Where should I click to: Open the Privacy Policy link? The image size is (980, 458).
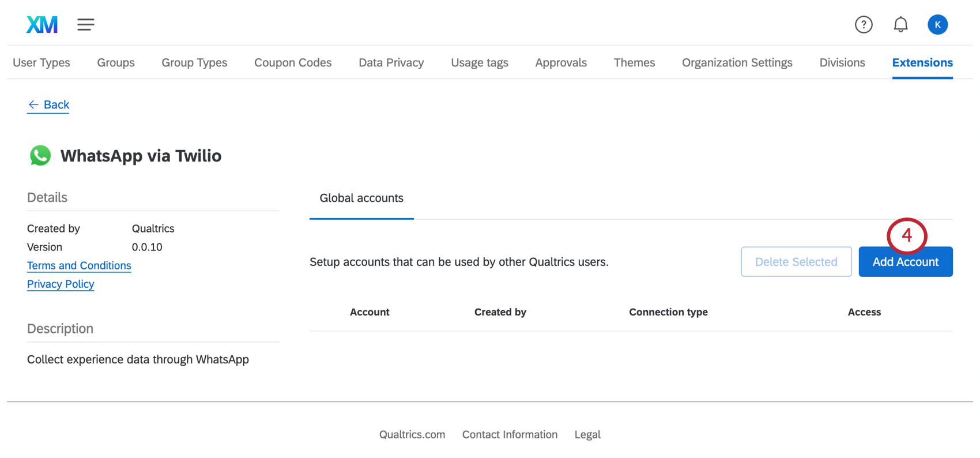pyautogui.click(x=61, y=284)
